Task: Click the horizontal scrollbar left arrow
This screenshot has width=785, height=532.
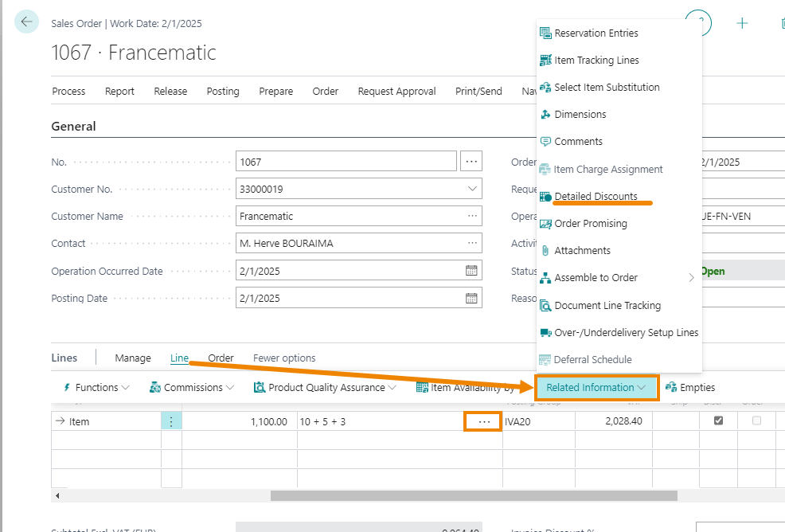Action: point(57,496)
